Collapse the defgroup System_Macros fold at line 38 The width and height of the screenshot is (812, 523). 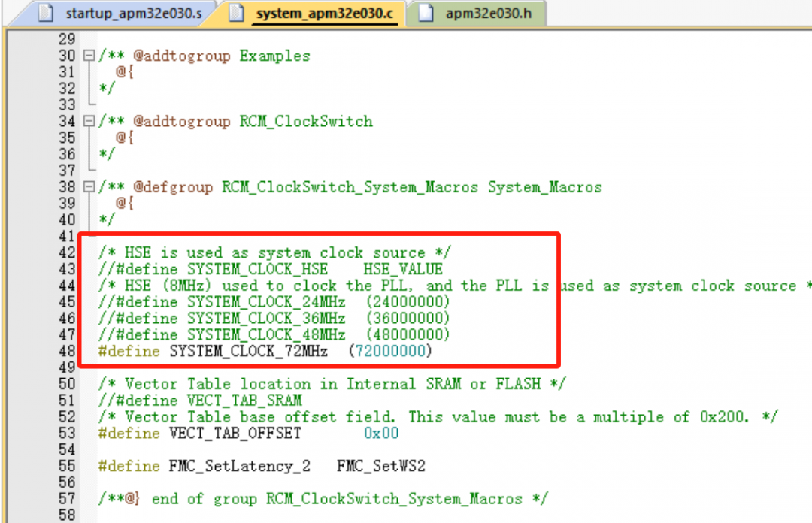click(89, 187)
